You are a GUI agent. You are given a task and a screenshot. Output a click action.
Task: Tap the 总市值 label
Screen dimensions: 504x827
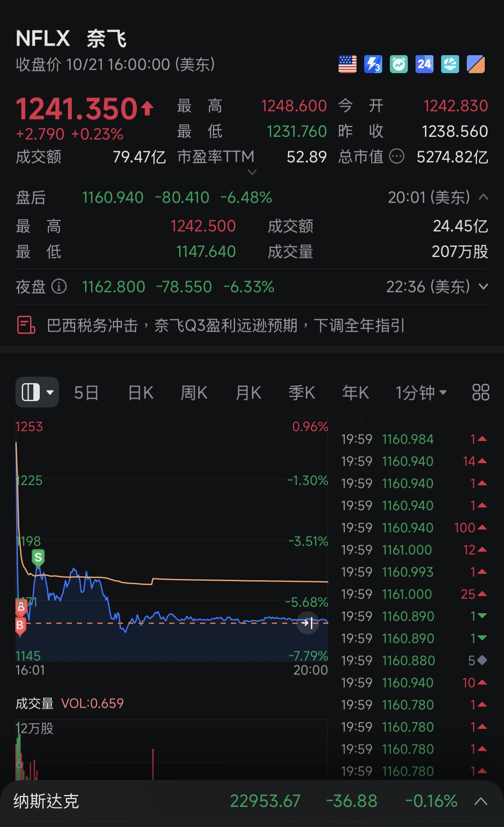(x=361, y=157)
